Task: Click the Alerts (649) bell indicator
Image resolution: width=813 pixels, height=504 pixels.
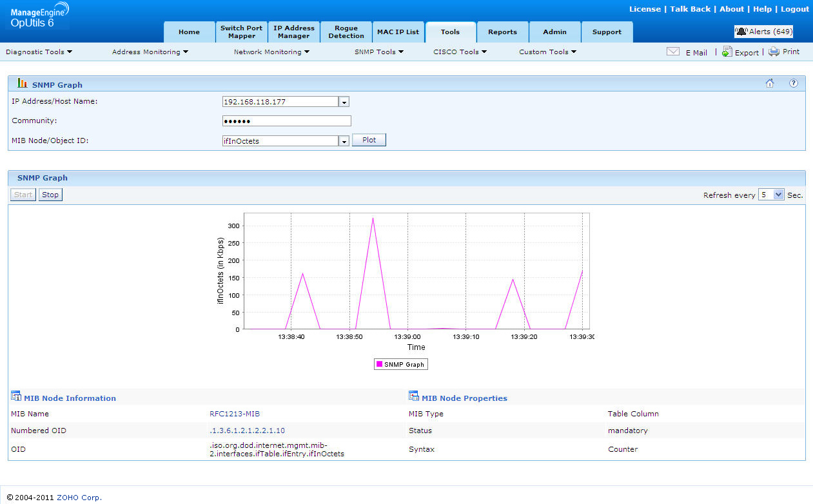Action: pos(763,32)
